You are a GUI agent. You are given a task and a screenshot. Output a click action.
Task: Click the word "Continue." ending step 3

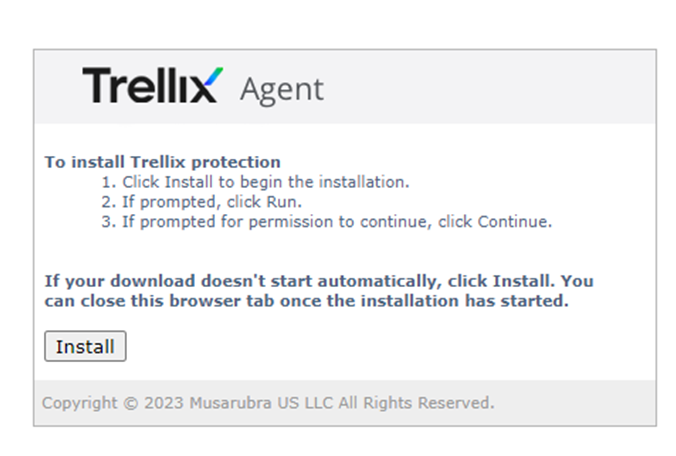point(514,222)
